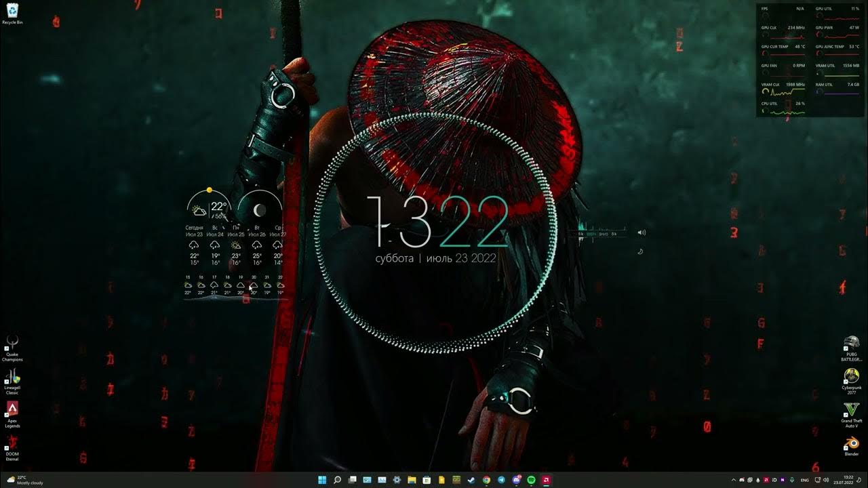The width and height of the screenshot is (868, 488).
Task: Select the Сегодня Июл 23 forecast
Action: (194, 245)
